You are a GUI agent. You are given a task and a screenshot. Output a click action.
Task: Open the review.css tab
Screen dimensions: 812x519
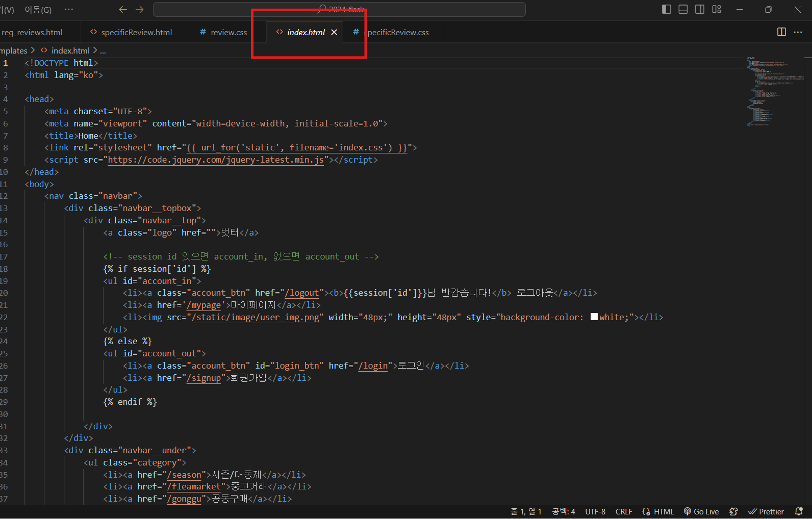[229, 32]
